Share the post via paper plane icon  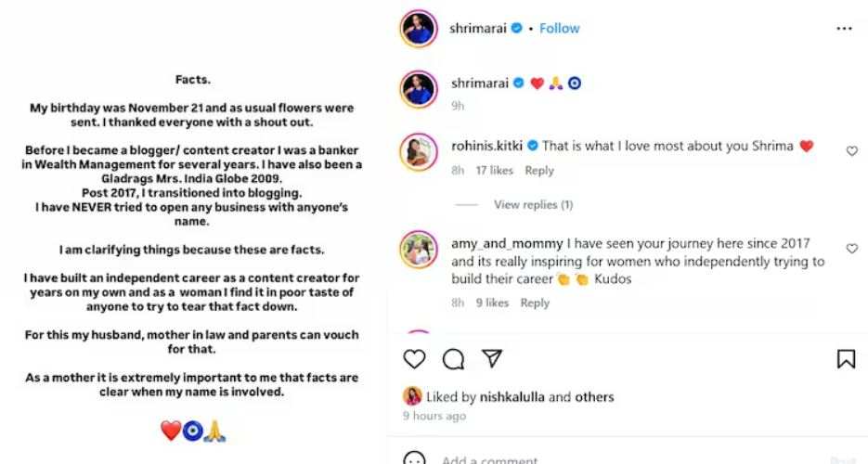492,359
